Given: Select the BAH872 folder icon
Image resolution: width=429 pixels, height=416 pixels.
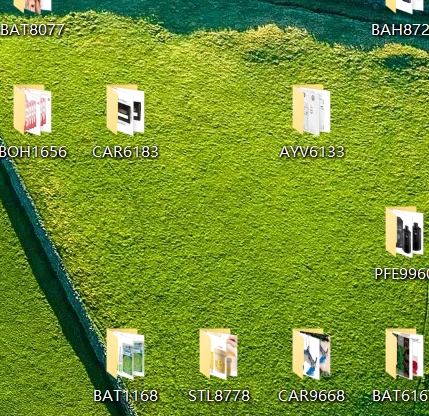Looking at the screenshot, I should [404, 7].
